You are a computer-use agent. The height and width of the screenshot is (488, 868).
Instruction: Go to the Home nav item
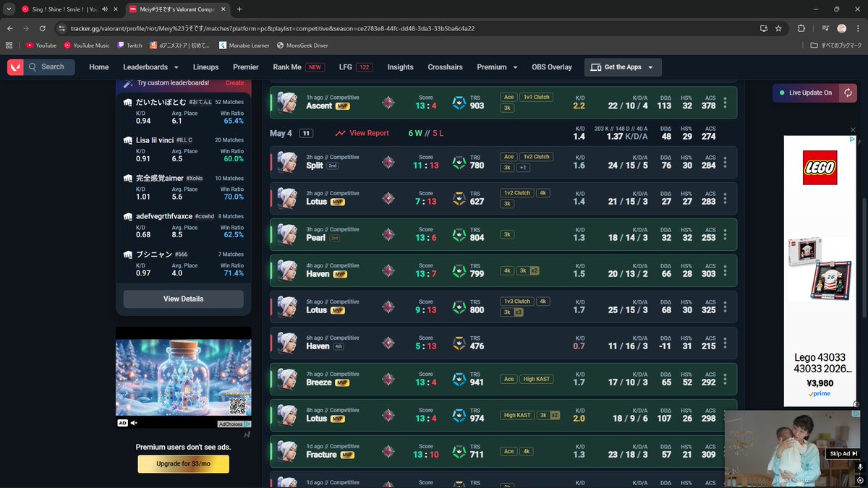[x=99, y=67]
